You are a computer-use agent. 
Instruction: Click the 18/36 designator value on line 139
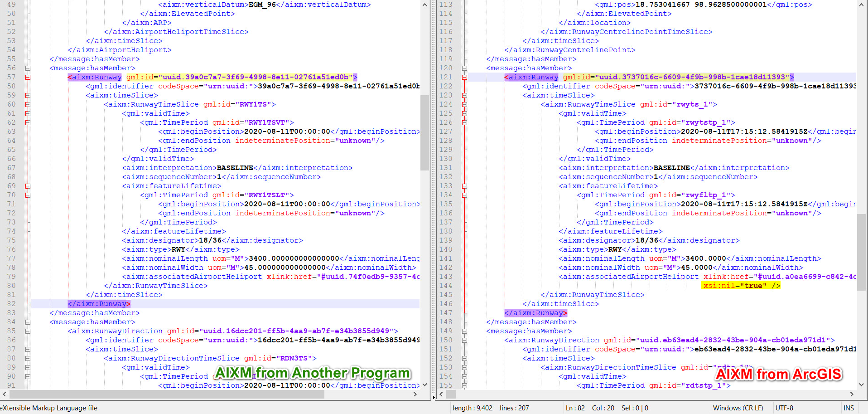647,240
